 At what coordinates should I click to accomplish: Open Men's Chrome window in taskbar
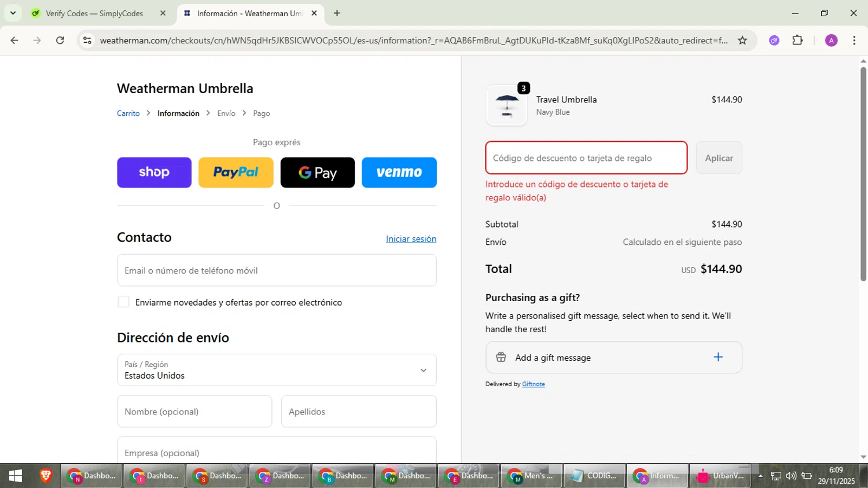point(531,476)
